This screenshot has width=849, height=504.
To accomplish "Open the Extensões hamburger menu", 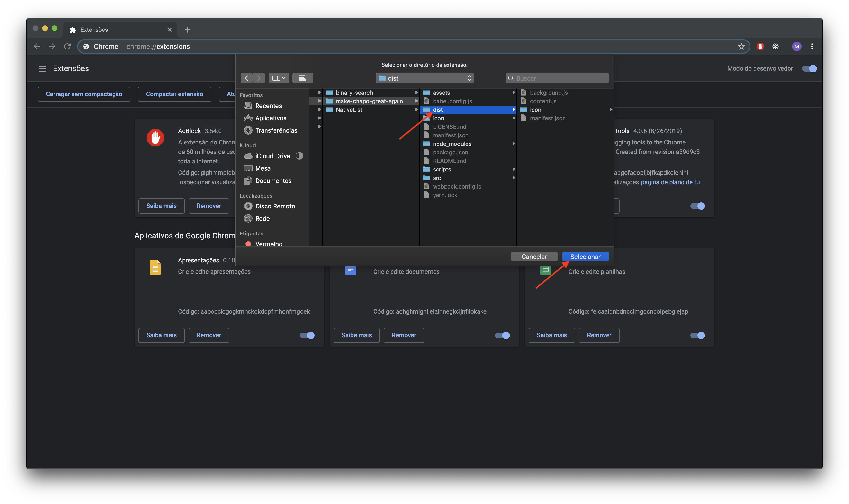I will (x=42, y=69).
